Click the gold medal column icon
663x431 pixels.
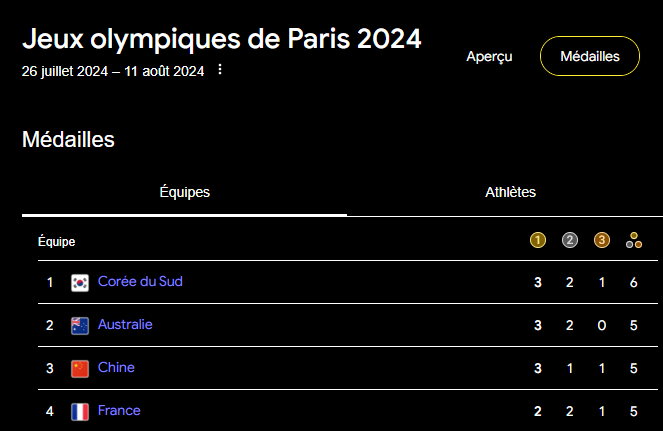click(538, 240)
